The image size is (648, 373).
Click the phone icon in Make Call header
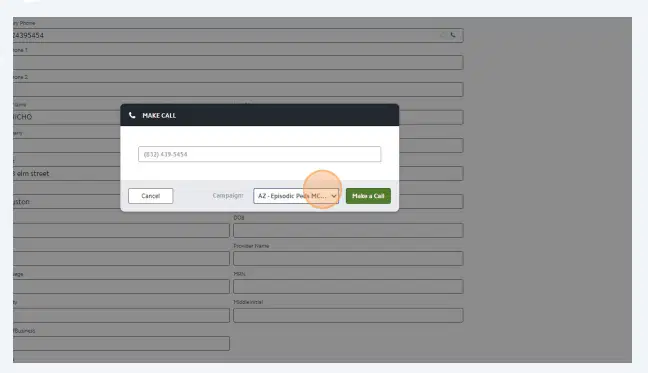(x=132, y=115)
